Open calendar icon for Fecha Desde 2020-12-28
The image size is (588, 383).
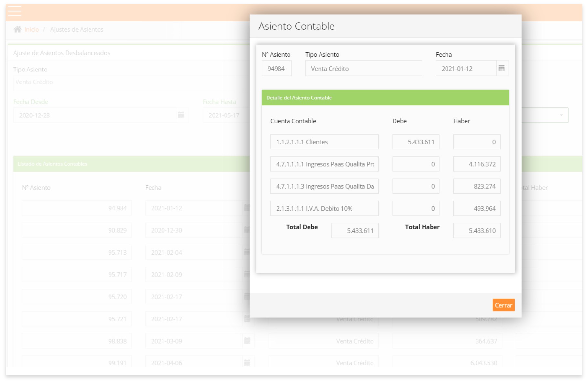[x=181, y=115]
